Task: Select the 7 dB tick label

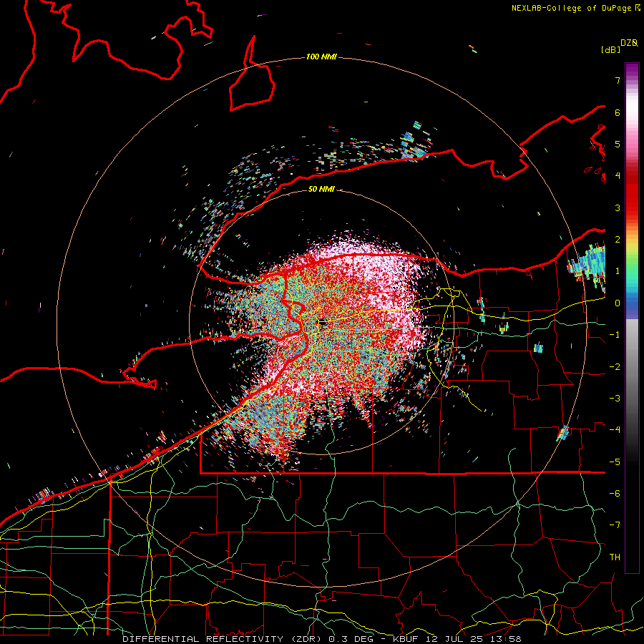Action: pyautogui.click(x=618, y=80)
